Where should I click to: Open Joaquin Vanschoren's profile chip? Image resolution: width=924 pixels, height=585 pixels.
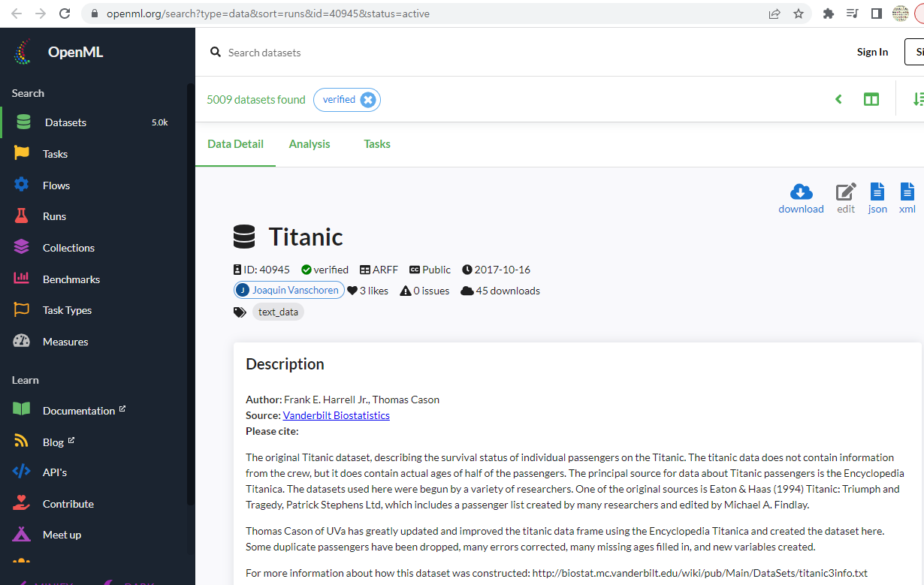coord(289,290)
